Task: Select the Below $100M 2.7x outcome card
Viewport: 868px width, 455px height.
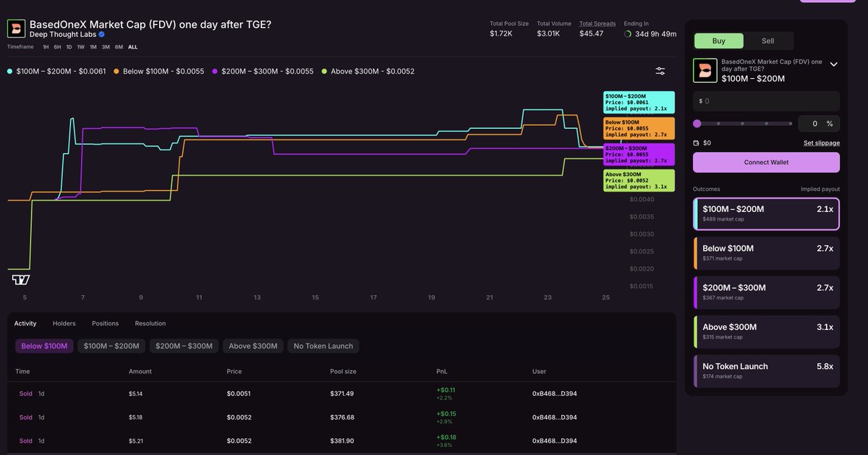Action: point(766,252)
